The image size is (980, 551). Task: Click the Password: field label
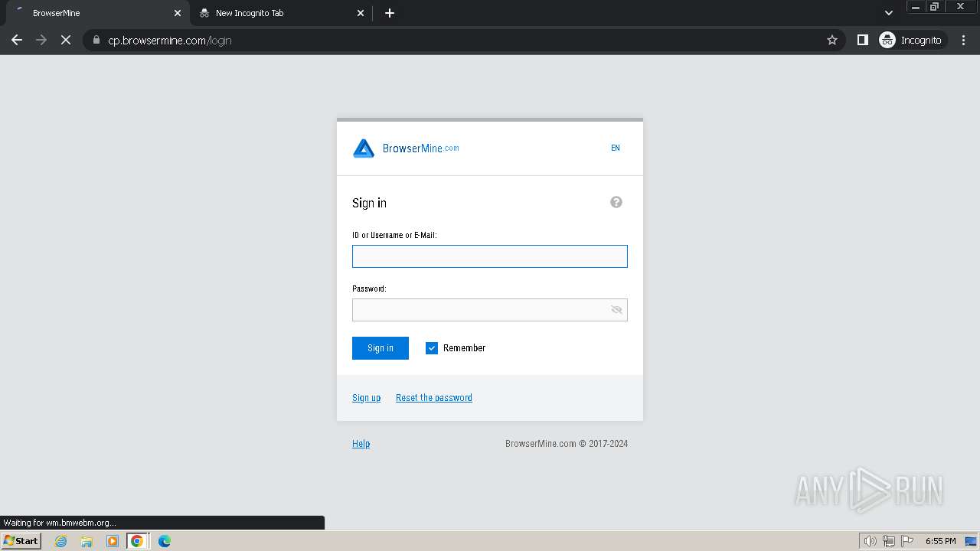pos(369,289)
